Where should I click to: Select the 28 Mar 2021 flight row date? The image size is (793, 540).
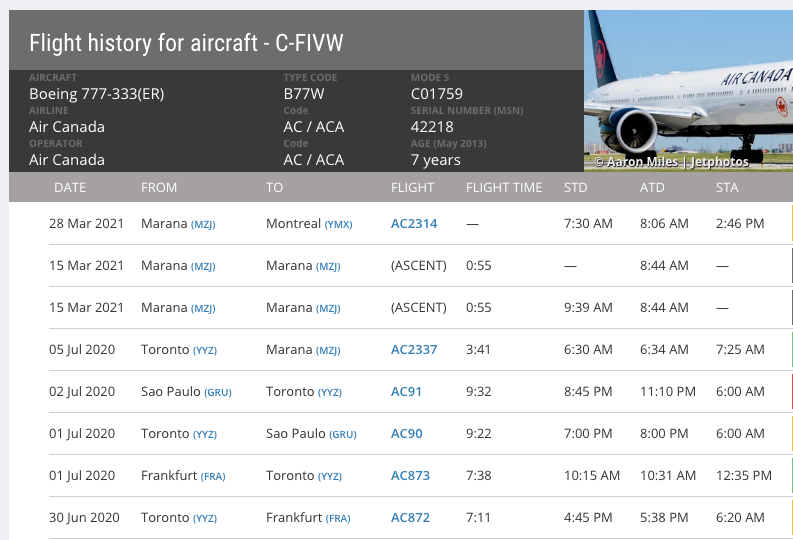click(86, 224)
